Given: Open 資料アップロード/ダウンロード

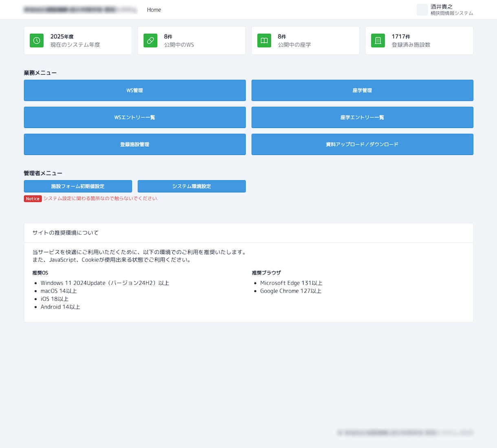Looking at the screenshot, I should [x=362, y=144].
